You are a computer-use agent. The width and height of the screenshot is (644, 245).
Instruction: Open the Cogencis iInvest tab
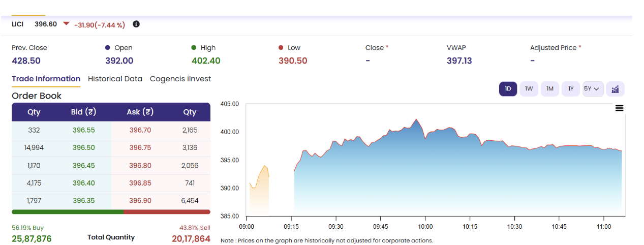[x=180, y=79]
